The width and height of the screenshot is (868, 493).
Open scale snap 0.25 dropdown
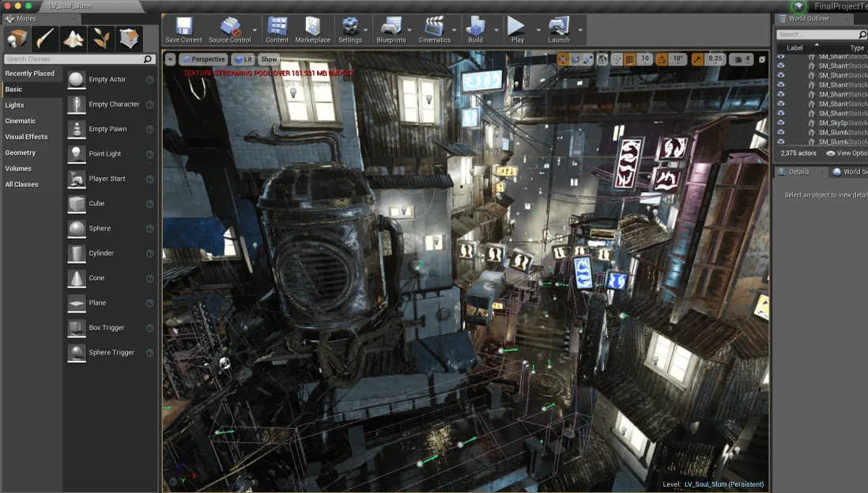pos(715,59)
